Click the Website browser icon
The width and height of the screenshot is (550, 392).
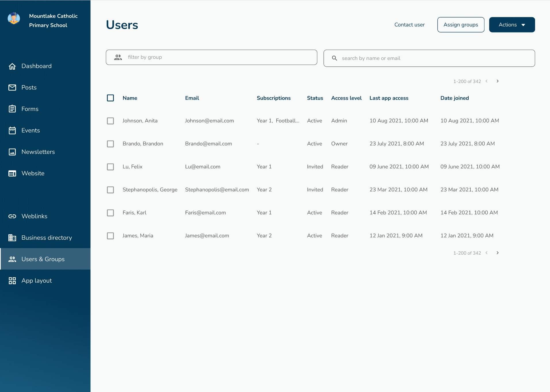[12, 173]
